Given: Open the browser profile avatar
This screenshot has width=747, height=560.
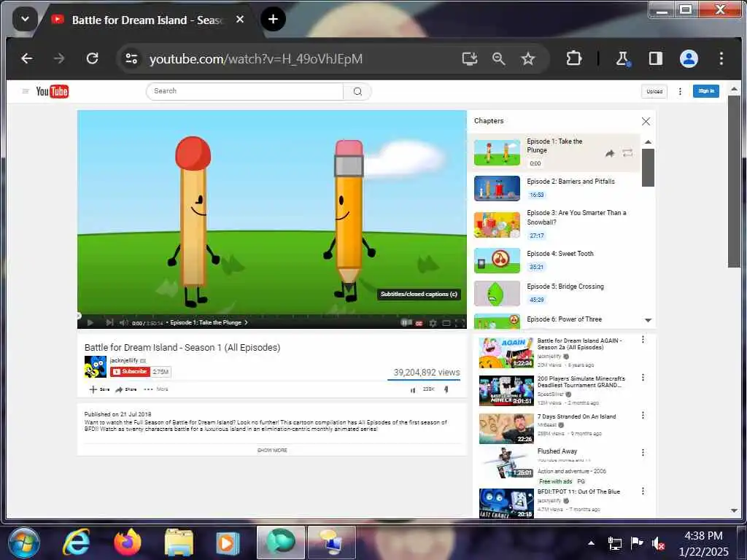Looking at the screenshot, I should coord(689,58).
